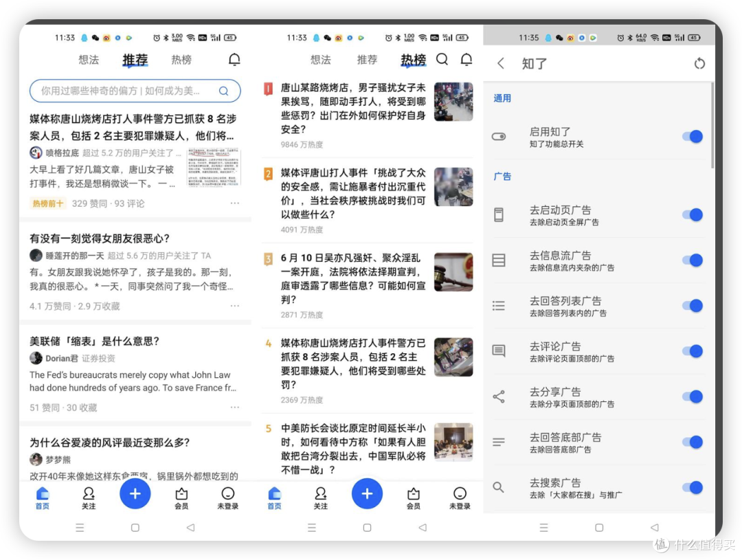Tap Android home button on middle screen
The image size is (742, 560).
367,527
